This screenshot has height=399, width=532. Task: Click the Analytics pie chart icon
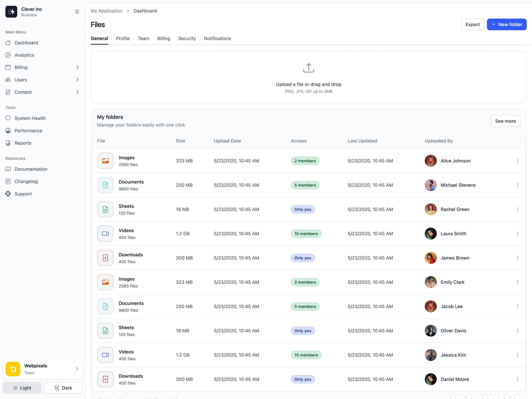(x=8, y=55)
